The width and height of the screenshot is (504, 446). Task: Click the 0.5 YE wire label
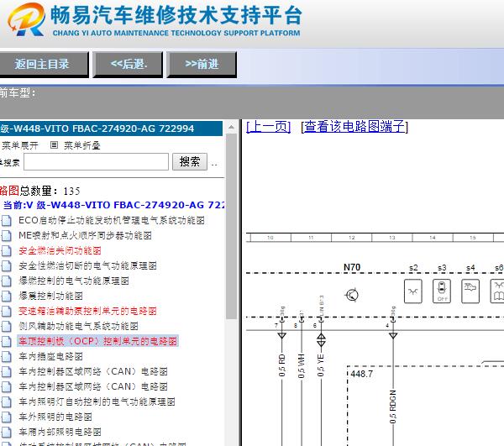pos(321,365)
